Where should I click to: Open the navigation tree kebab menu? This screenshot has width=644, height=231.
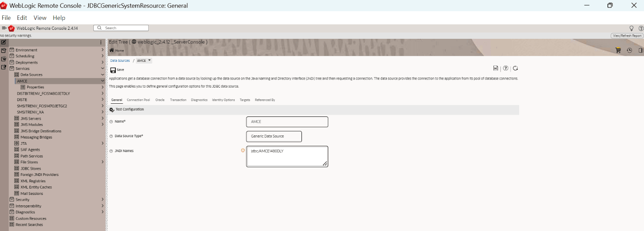(x=101, y=42)
